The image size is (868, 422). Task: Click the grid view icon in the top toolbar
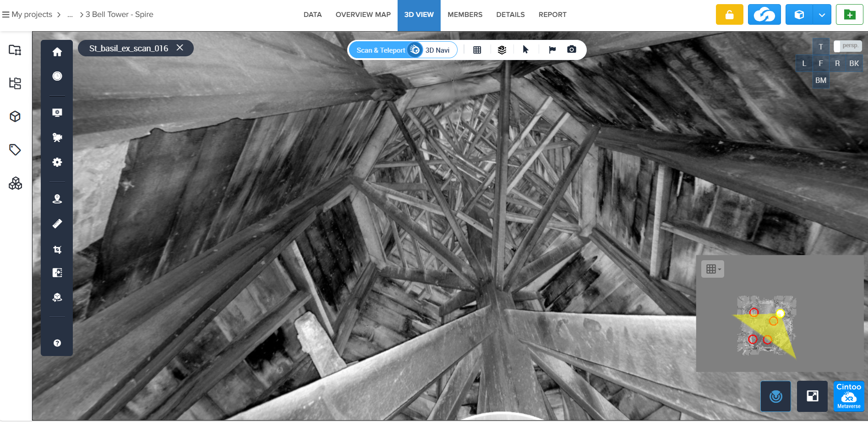point(477,50)
